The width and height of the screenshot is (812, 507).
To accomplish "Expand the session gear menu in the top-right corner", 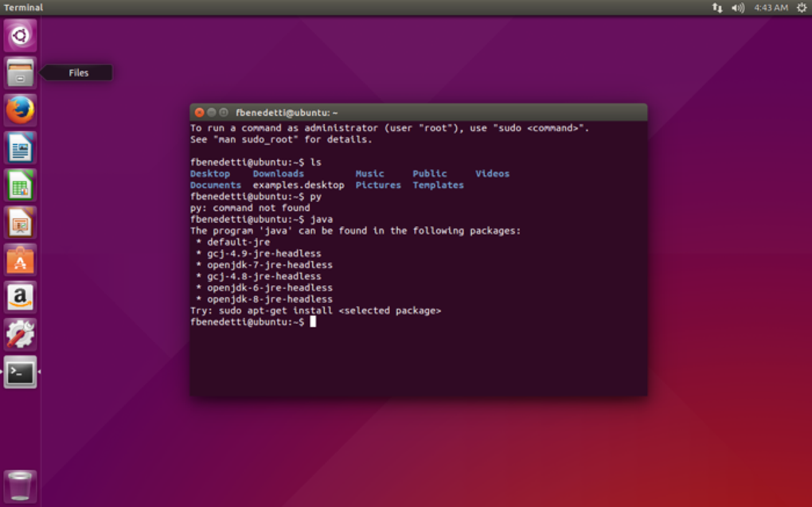I will (x=801, y=7).
